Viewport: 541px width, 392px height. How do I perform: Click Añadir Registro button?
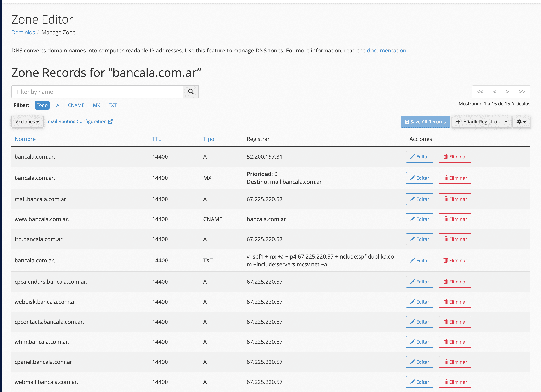(476, 122)
